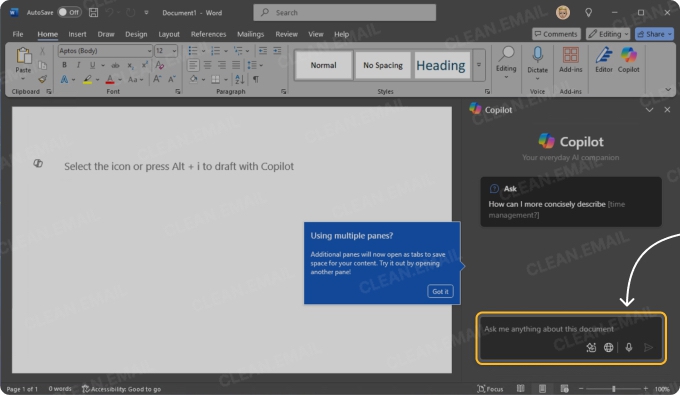The width and height of the screenshot is (680, 395).
Task: Apply the Normal style
Action: click(323, 65)
